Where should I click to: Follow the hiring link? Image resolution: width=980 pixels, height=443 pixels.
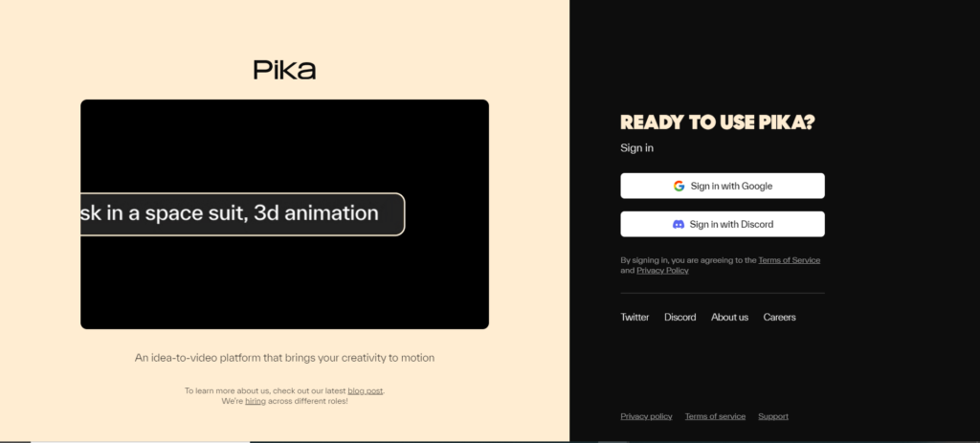point(255,401)
